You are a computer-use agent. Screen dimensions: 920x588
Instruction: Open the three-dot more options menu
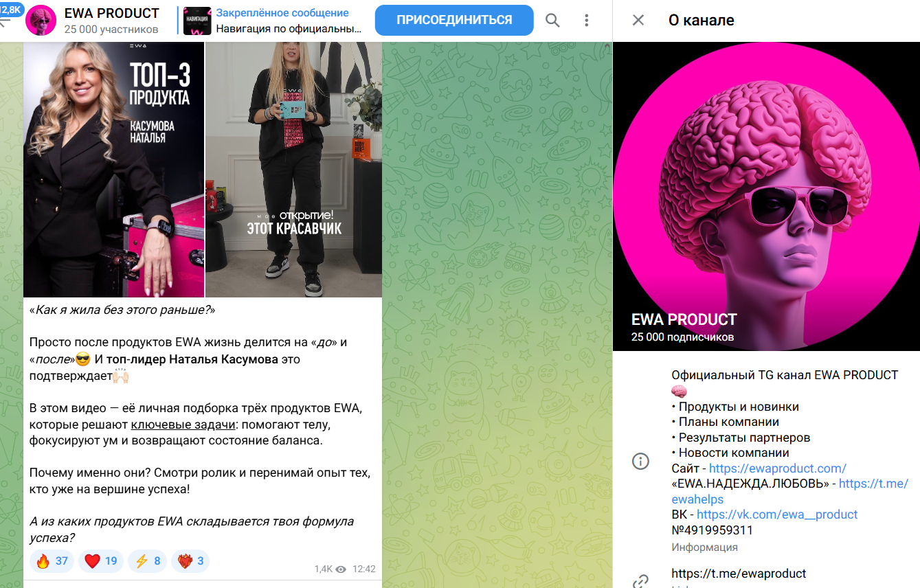click(x=586, y=21)
